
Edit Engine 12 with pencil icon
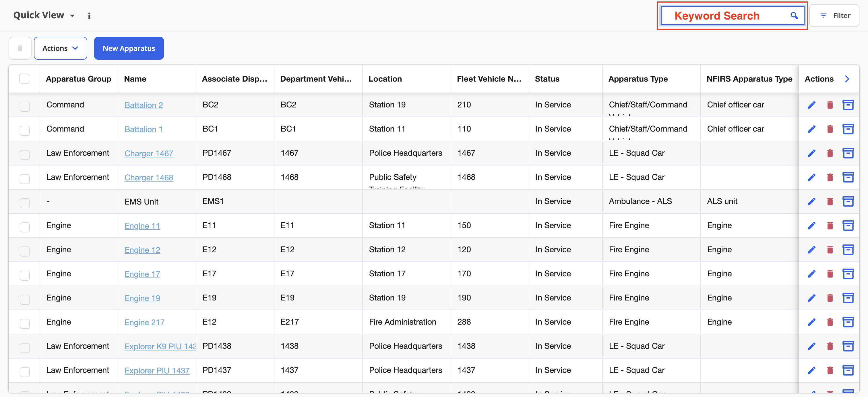[811, 250]
